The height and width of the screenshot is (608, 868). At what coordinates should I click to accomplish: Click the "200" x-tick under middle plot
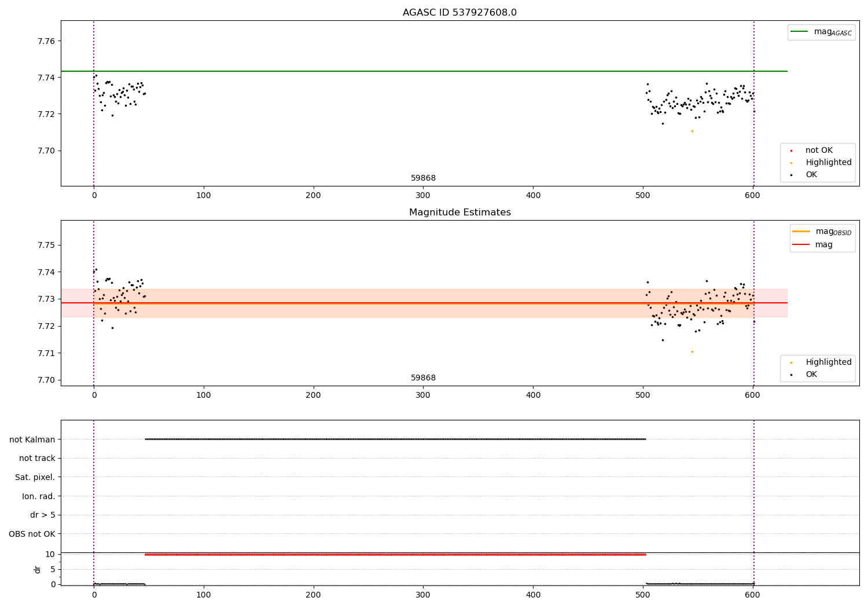pos(313,395)
